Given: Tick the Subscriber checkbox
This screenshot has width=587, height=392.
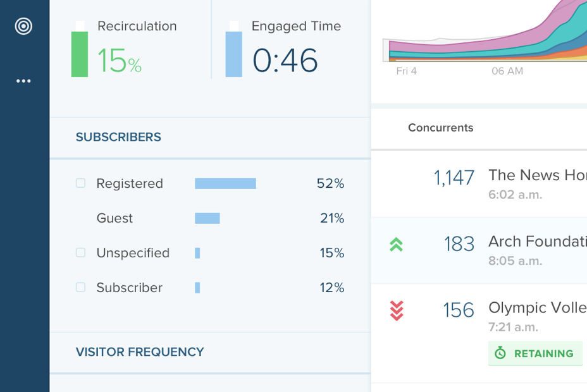Looking at the screenshot, I should (x=80, y=288).
